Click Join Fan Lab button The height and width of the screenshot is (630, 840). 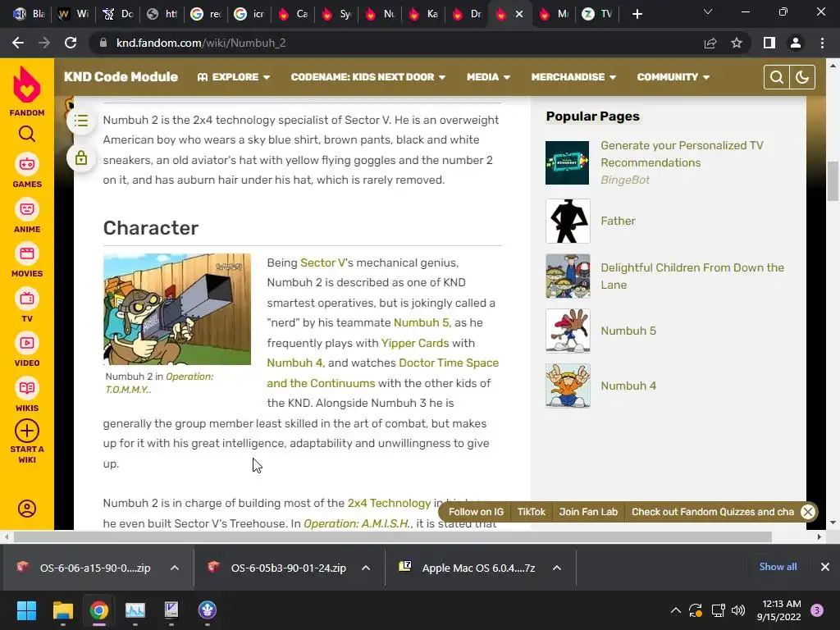(588, 512)
